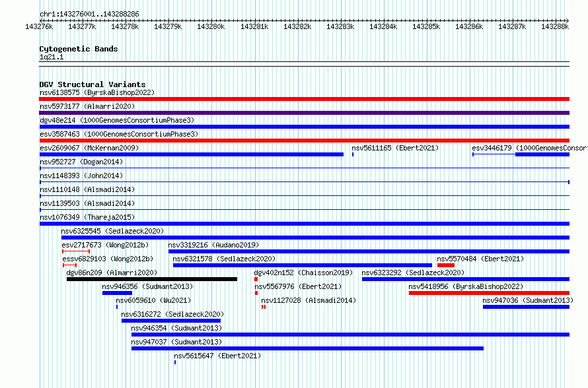Click the blue bar under nsv947036 (Sudmant2013)
The height and width of the screenshot is (388, 588).
coord(526,307)
